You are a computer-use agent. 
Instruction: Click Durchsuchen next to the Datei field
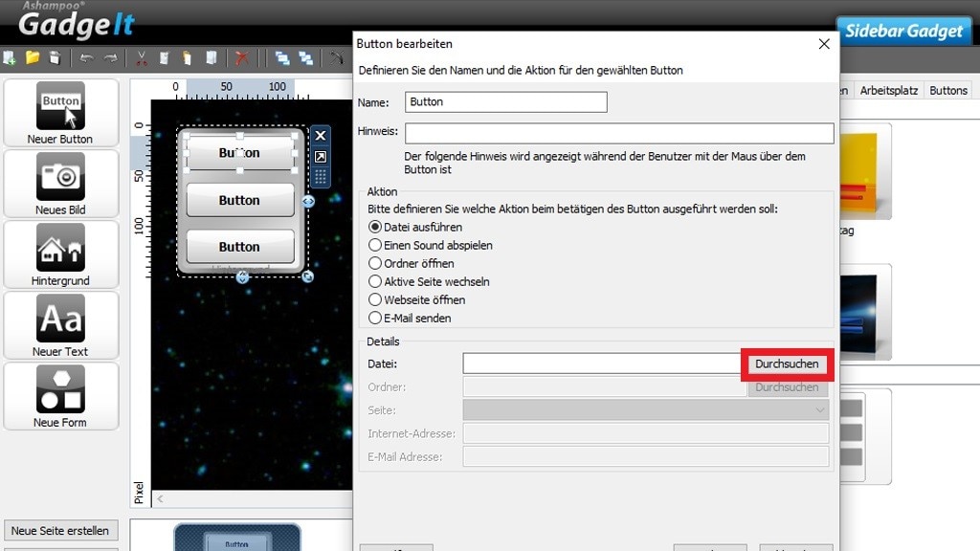(x=787, y=364)
